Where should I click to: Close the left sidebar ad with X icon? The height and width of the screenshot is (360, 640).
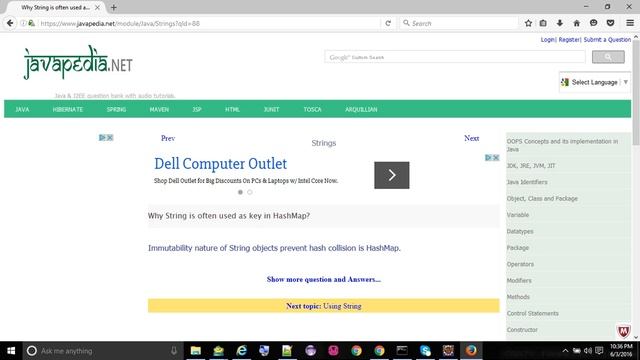pos(110,138)
